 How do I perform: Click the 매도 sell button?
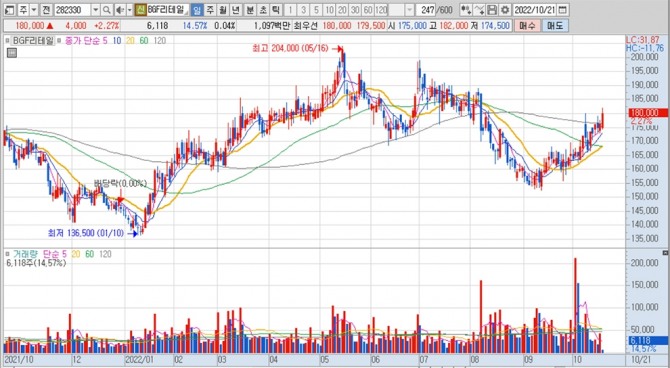pos(555,26)
